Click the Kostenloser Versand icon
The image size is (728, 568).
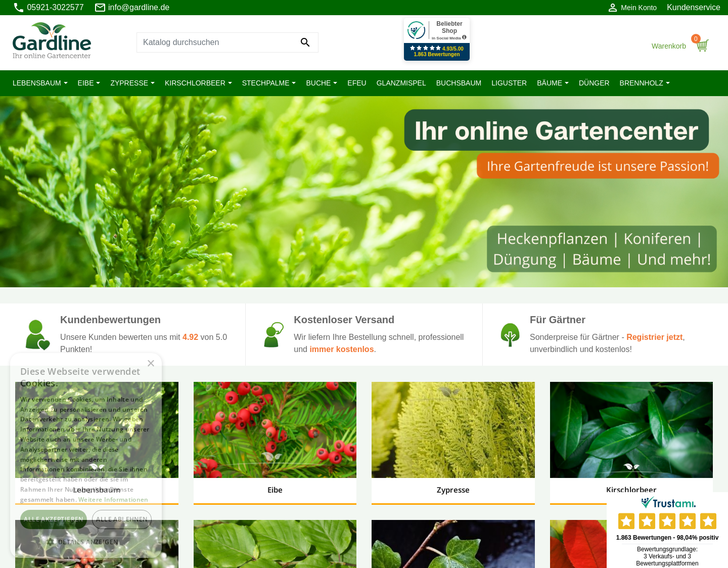[274, 335]
